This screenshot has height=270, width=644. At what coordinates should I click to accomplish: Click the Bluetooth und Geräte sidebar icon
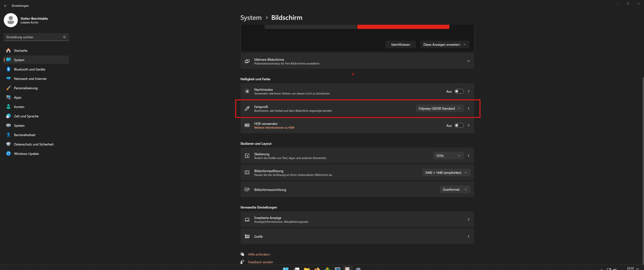[x=9, y=69]
